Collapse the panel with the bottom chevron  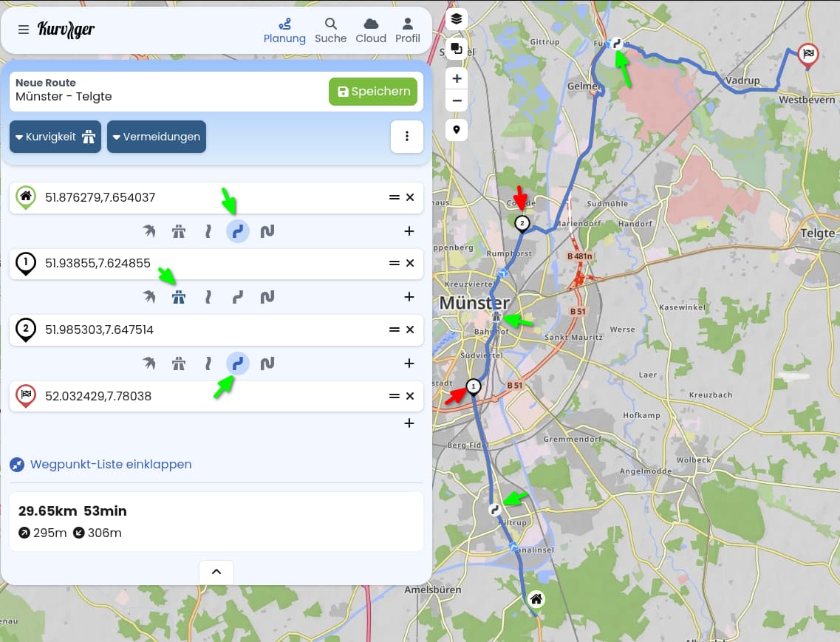pos(216,572)
